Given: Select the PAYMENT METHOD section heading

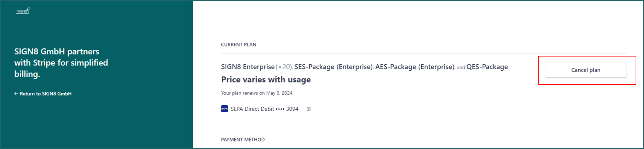Looking at the screenshot, I should tap(243, 140).
